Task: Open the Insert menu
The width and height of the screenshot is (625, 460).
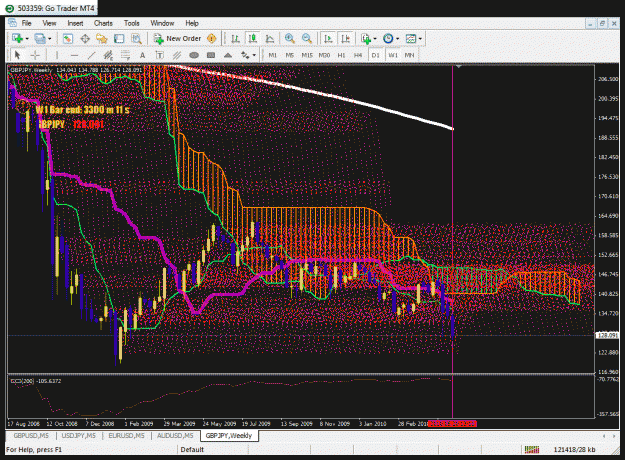Action: [x=75, y=23]
